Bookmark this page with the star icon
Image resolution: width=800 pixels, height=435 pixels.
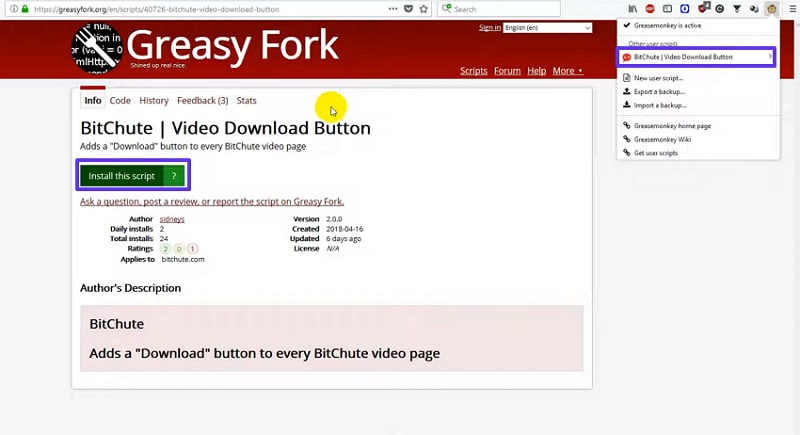pos(423,9)
